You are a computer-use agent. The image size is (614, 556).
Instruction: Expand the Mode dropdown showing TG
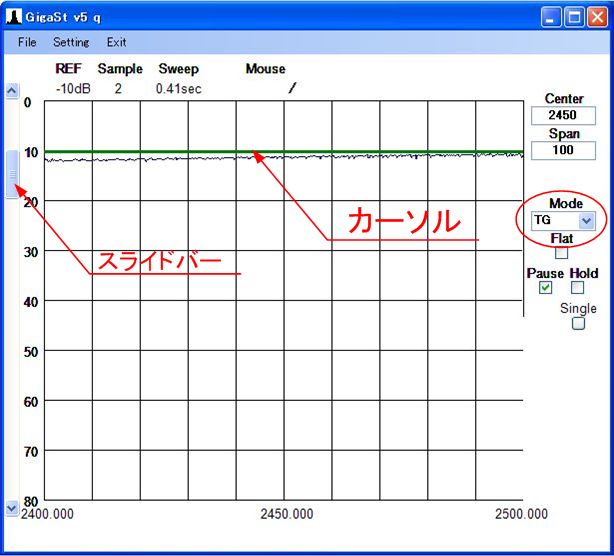(x=586, y=220)
